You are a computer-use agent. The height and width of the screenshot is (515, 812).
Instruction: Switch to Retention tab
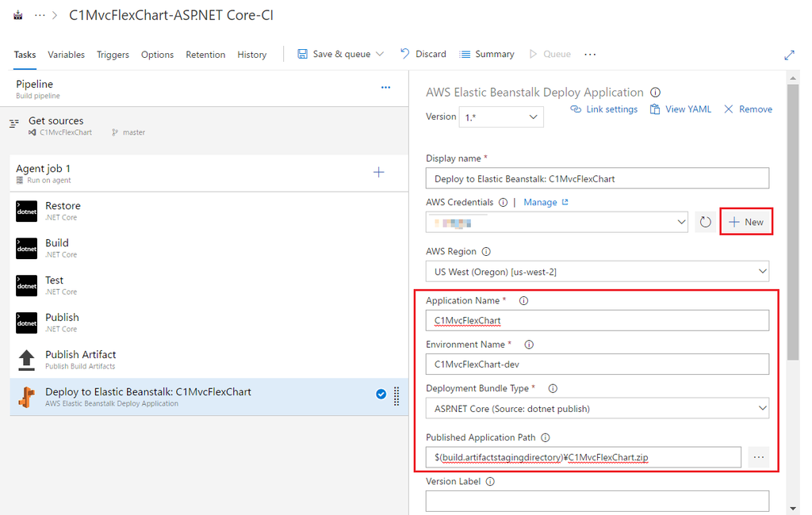pos(205,55)
